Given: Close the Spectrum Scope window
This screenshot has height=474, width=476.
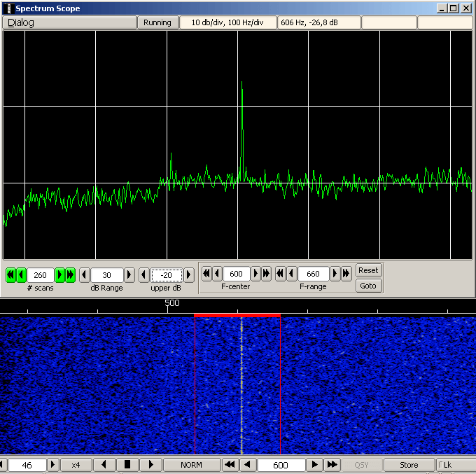Looking at the screenshot, I should (466, 8).
